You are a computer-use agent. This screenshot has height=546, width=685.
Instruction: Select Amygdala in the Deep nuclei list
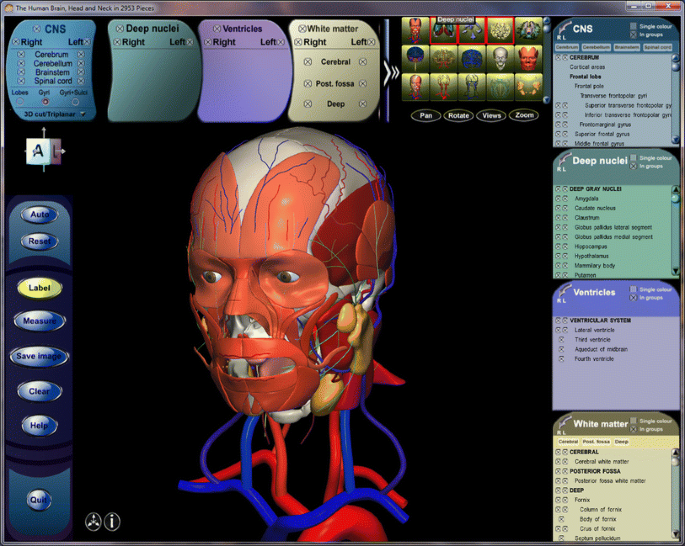click(587, 199)
